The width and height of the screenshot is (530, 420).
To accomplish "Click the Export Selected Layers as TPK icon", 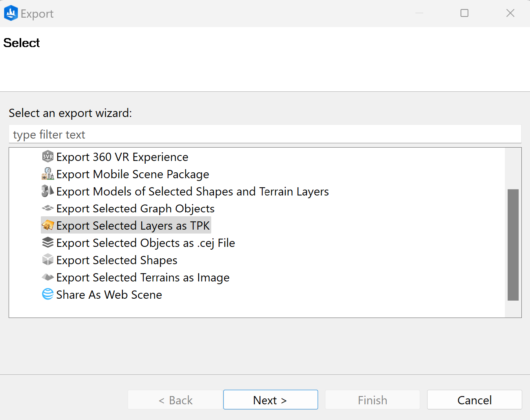I will (x=48, y=225).
